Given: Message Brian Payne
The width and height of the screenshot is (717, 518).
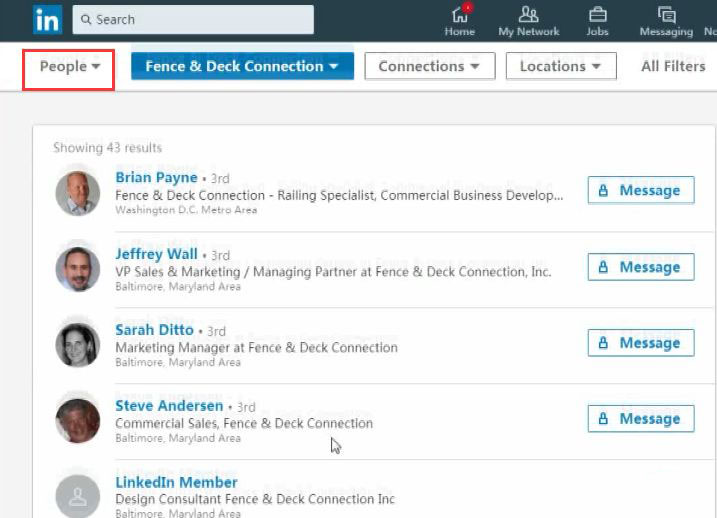Looking at the screenshot, I should coord(641,190).
